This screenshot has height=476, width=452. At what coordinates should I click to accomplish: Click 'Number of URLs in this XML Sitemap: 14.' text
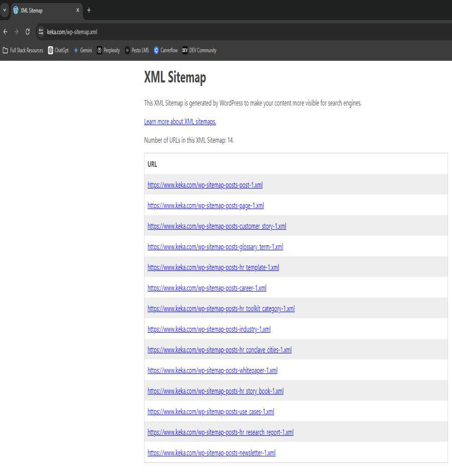click(x=189, y=140)
